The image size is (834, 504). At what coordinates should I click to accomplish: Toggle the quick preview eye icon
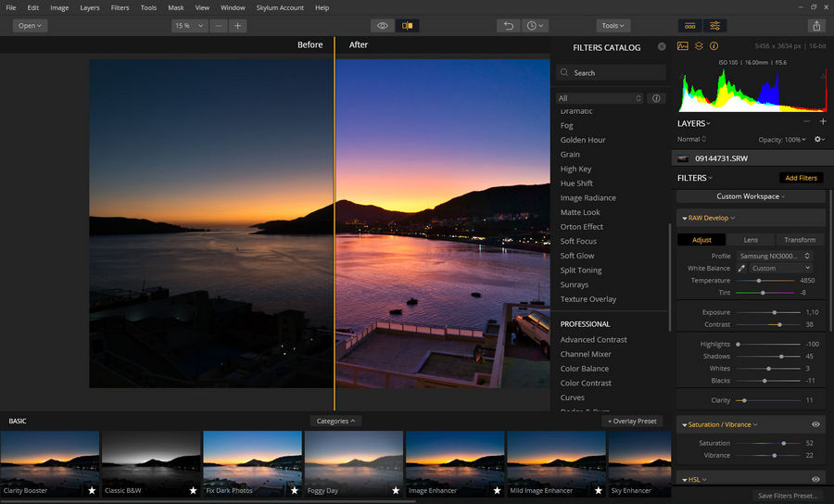382,26
